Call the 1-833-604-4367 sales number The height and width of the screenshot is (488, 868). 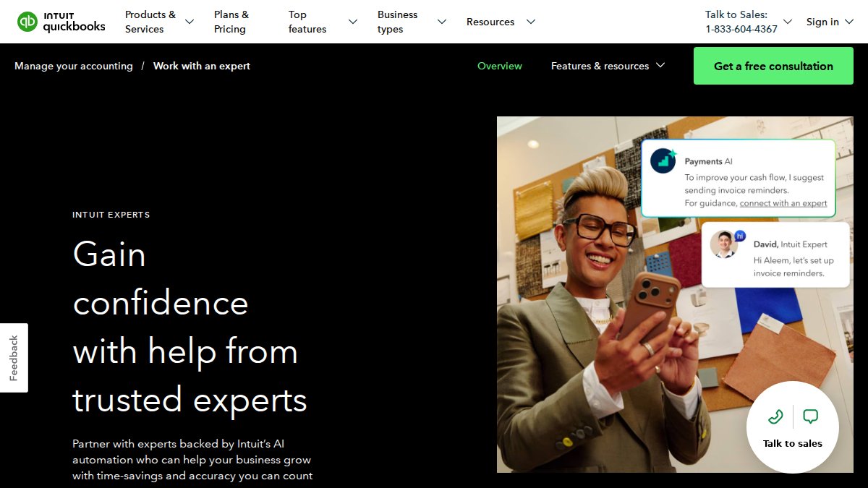point(741,29)
